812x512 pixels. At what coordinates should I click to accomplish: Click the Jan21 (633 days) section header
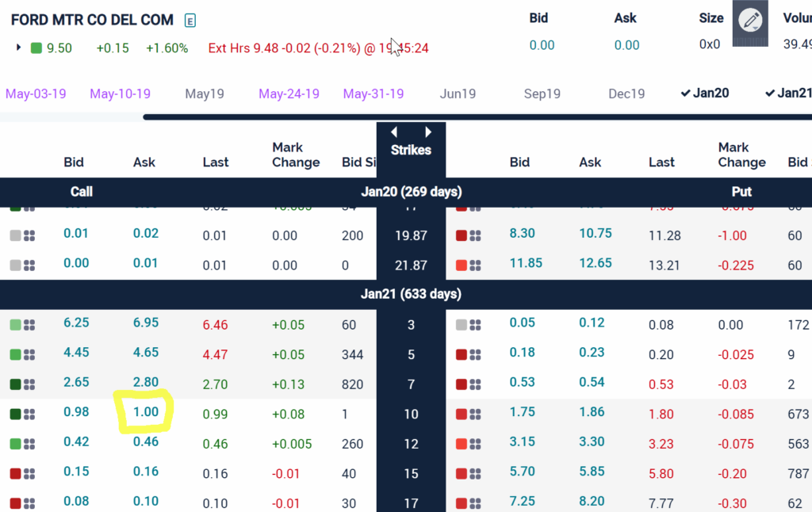(x=411, y=294)
